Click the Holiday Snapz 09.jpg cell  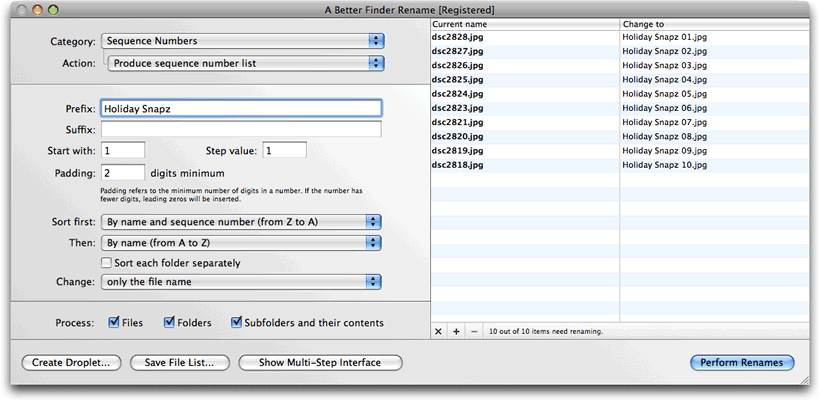coord(714,151)
